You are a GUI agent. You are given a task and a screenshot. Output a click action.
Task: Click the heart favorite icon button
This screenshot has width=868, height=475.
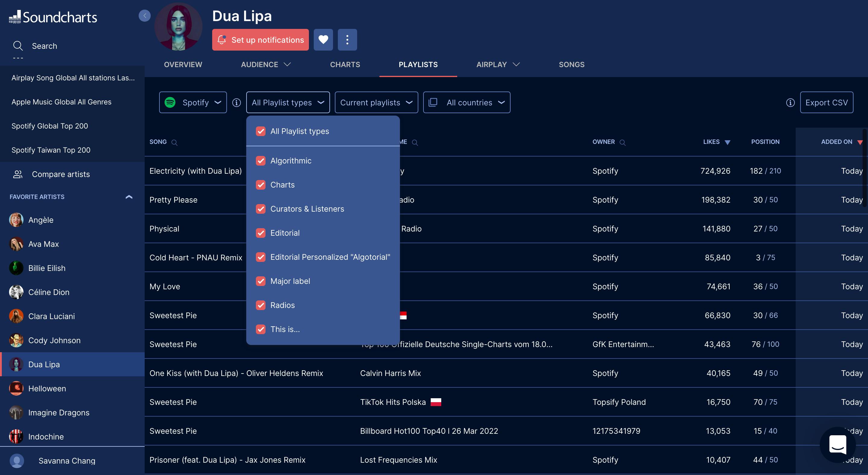323,40
